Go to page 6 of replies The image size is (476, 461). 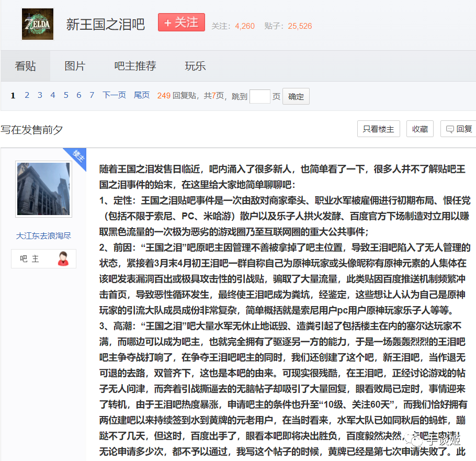(79, 95)
